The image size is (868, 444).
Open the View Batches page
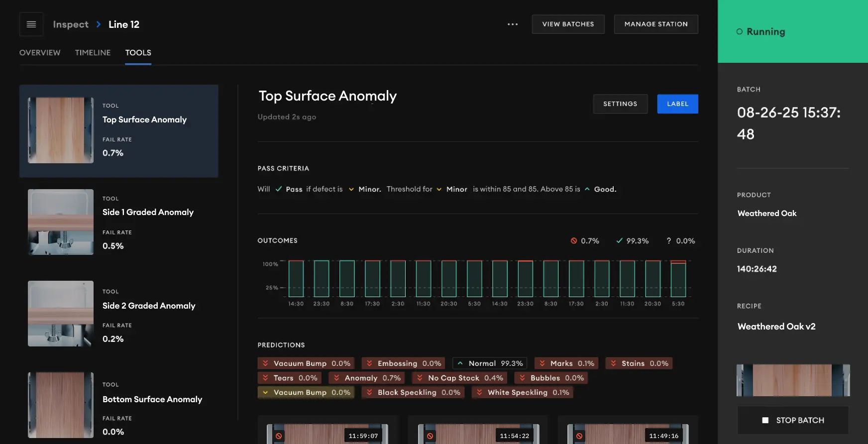point(568,24)
